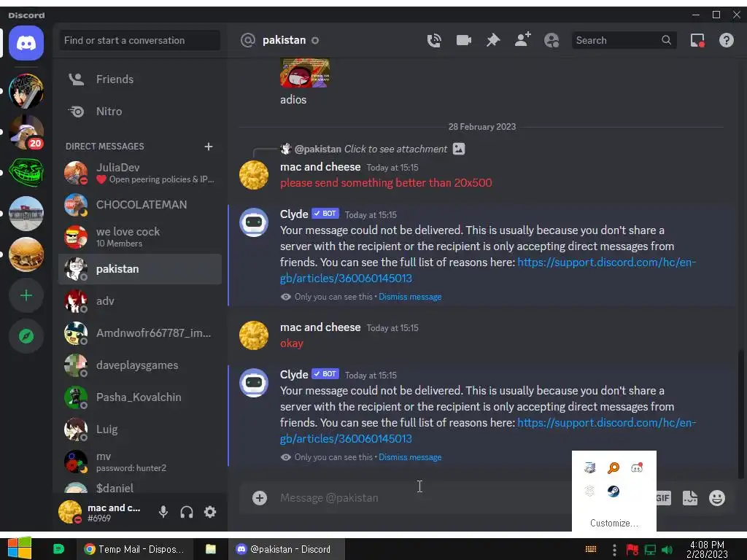
Task: Open the GIF picker button
Action: coord(663,498)
